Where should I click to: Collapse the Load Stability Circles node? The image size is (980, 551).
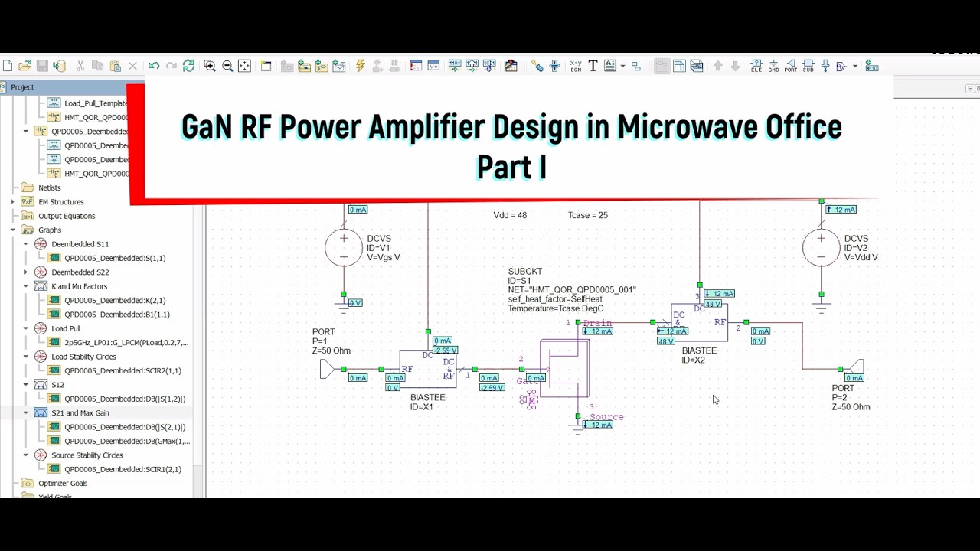point(25,357)
